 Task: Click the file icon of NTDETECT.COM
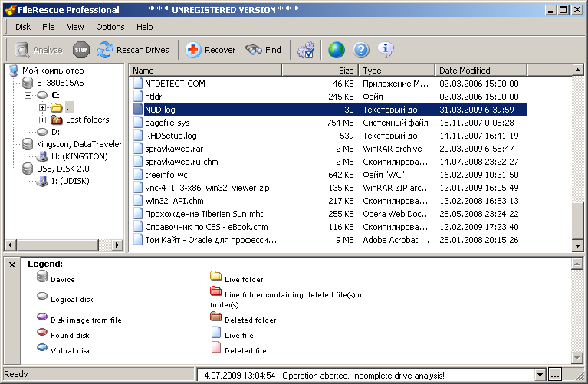tap(138, 84)
